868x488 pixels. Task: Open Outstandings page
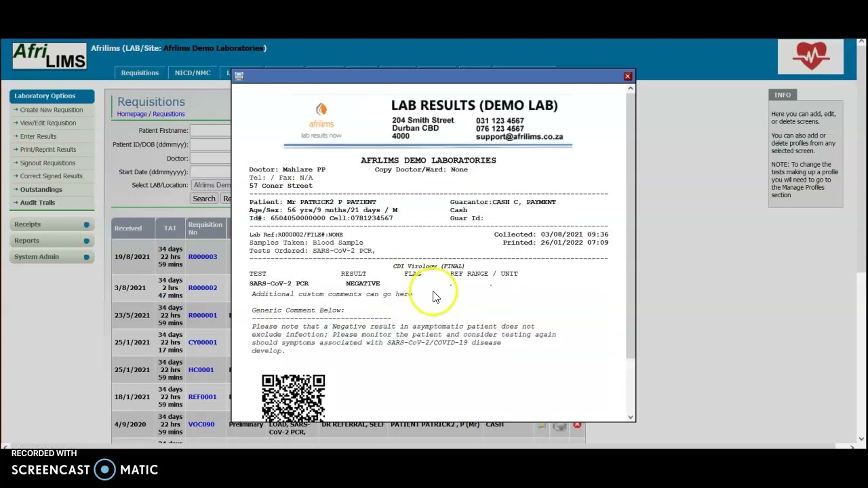pos(41,189)
